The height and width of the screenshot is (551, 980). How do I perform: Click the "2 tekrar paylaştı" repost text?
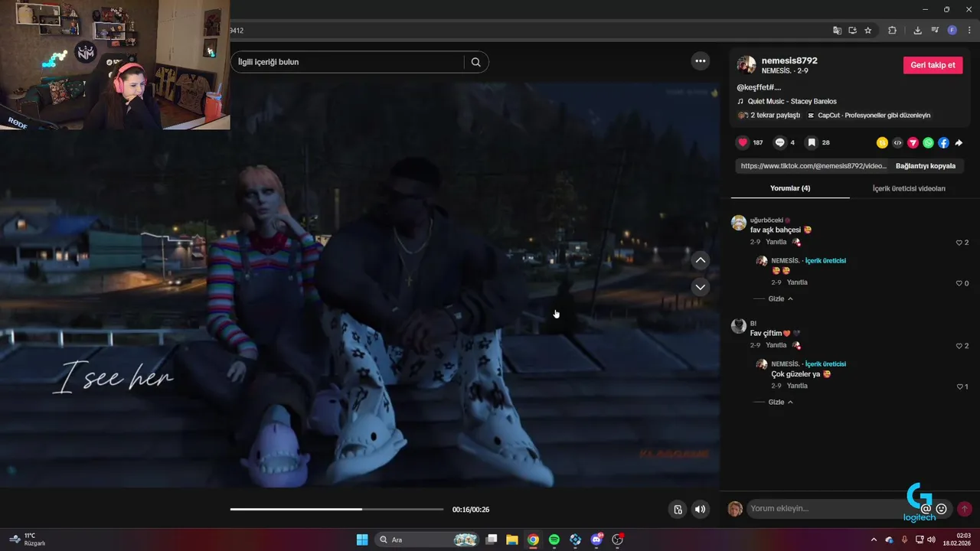[775, 115]
